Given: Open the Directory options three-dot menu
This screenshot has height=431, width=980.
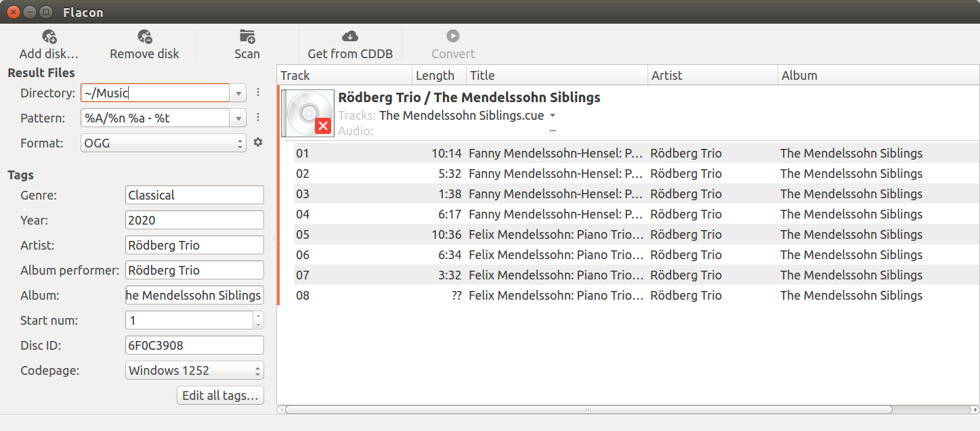Looking at the screenshot, I should click(x=258, y=93).
